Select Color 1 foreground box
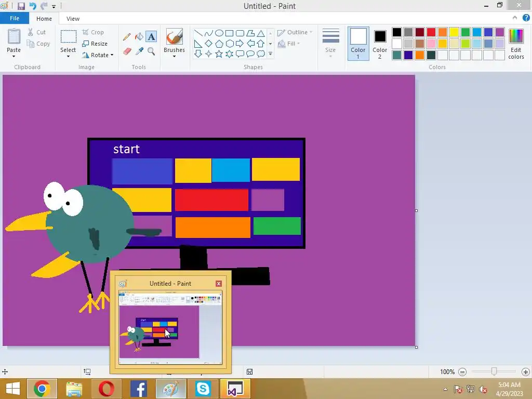The height and width of the screenshot is (399, 532). tap(358, 44)
